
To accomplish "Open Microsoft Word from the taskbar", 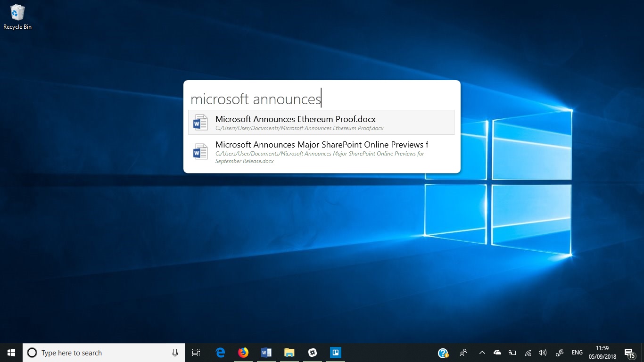I will tap(266, 352).
